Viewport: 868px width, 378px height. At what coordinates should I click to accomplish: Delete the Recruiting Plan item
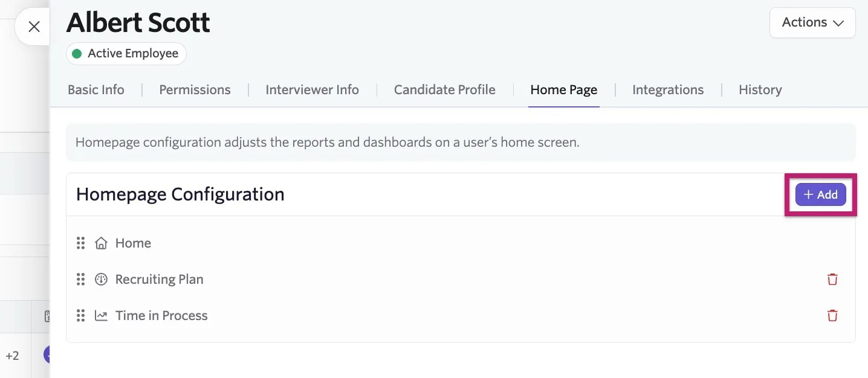click(x=832, y=280)
